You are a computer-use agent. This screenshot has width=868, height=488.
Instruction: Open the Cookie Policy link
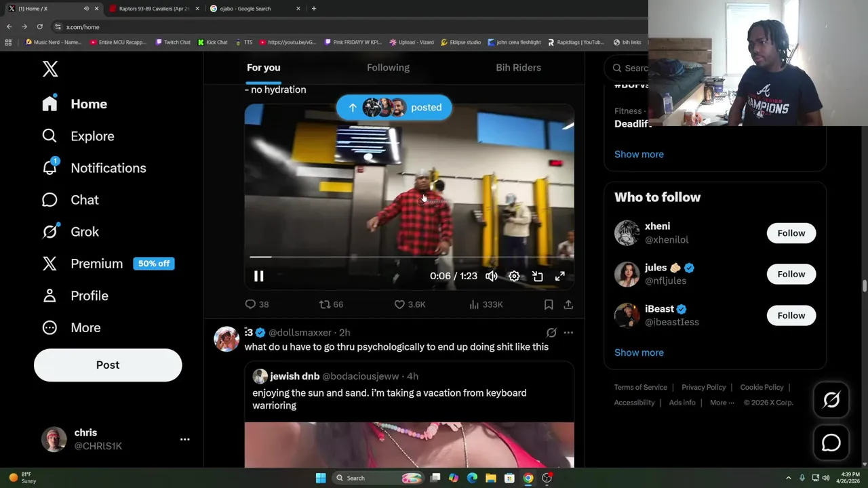click(x=762, y=387)
